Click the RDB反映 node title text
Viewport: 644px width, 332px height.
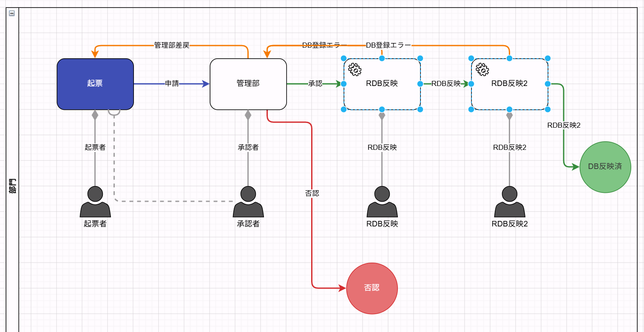coord(382,84)
